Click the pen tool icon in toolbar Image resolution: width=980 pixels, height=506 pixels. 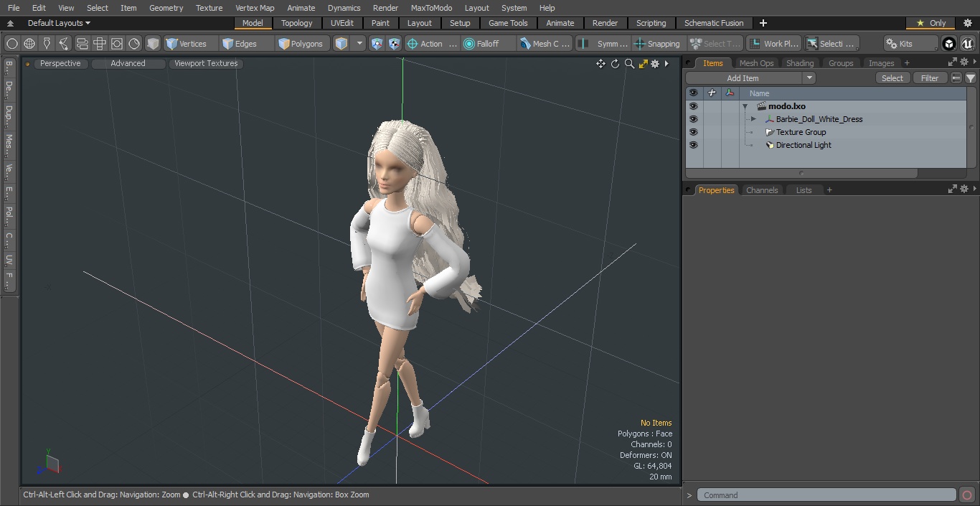47,44
